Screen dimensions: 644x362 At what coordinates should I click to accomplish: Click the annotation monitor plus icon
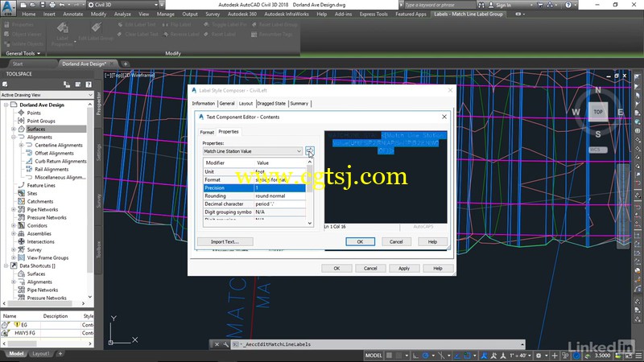(555, 356)
